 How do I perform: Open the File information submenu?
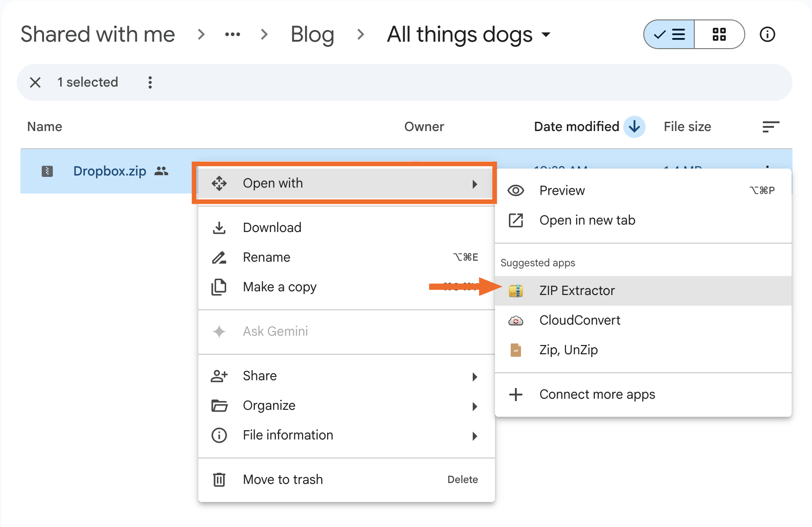346,435
